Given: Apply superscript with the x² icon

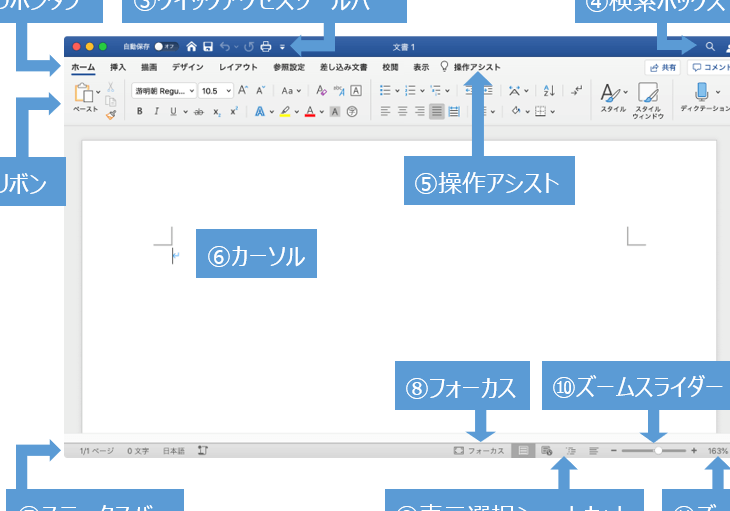Looking at the screenshot, I should click(234, 111).
